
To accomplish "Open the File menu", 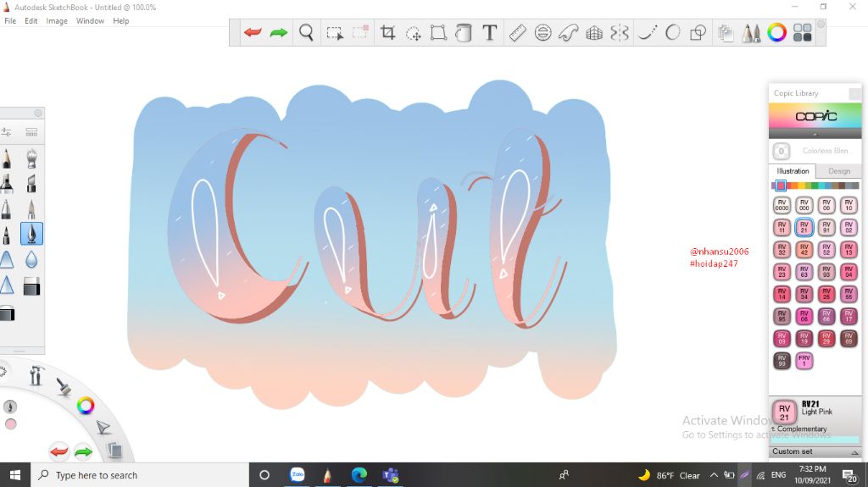I will coord(10,21).
